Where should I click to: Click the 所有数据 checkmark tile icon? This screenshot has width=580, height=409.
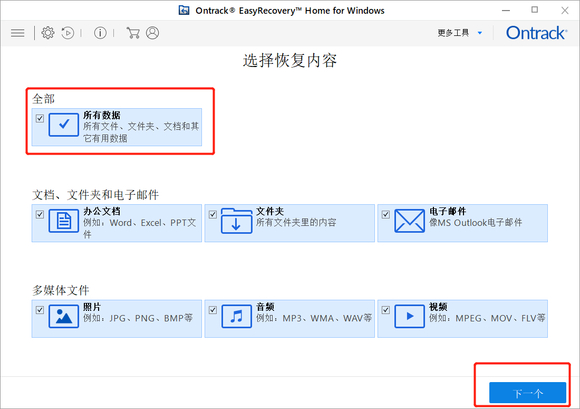click(64, 125)
